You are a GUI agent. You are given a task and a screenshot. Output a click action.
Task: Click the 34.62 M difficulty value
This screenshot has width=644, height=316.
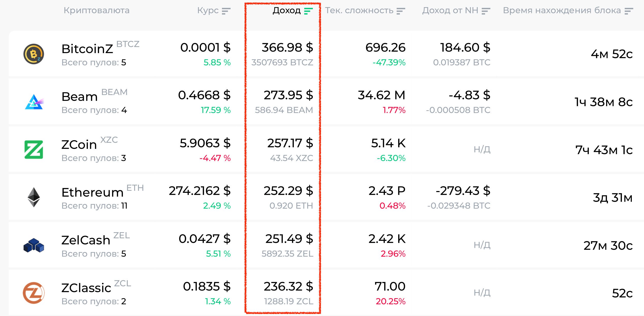click(382, 95)
